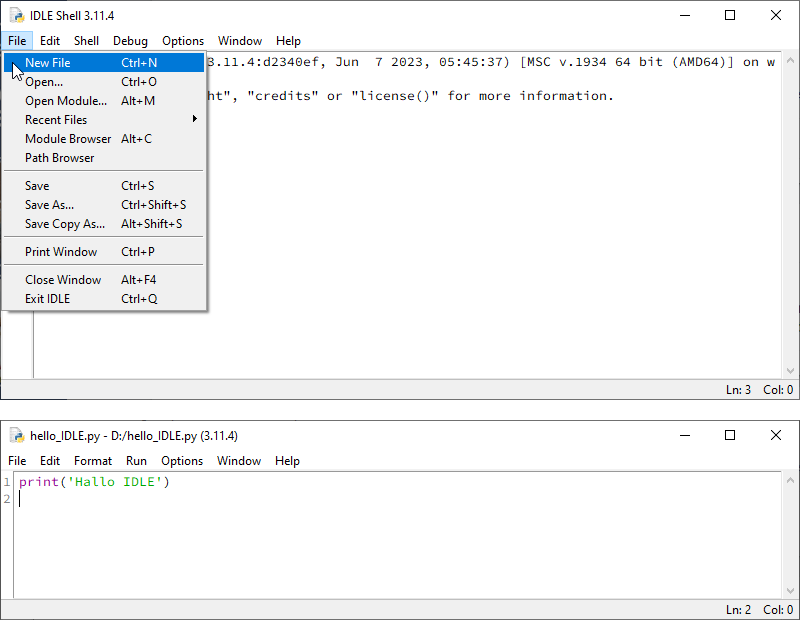The image size is (800, 620).
Task: Open Options menu in IDLE Shell
Action: pyautogui.click(x=183, y=41)
